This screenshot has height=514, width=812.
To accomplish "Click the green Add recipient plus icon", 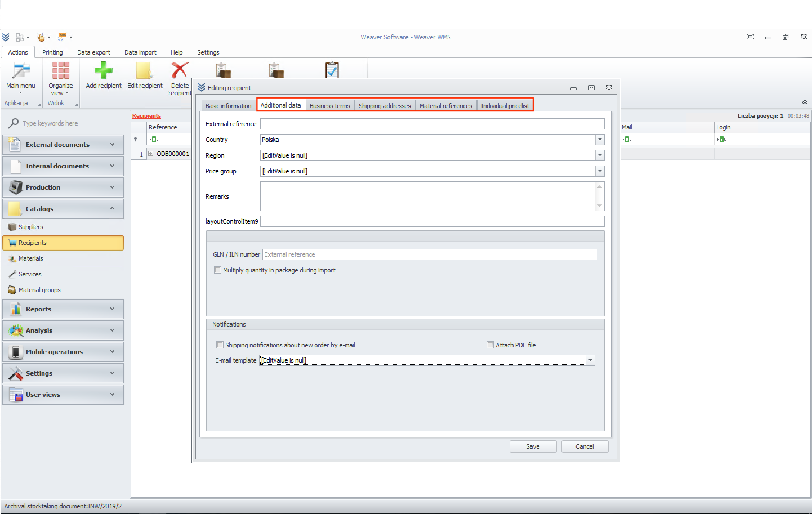I will pyautogui.click(x=104, y=71).
